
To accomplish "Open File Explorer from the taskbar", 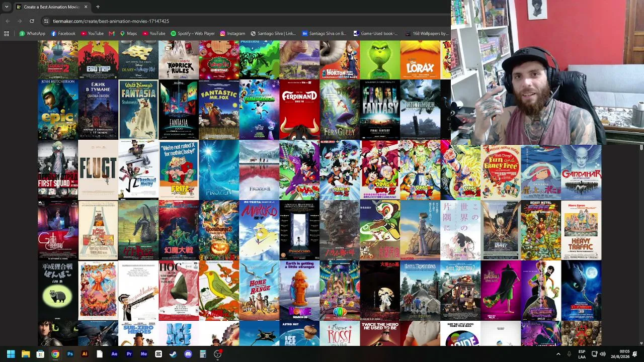I will (26, 354).
